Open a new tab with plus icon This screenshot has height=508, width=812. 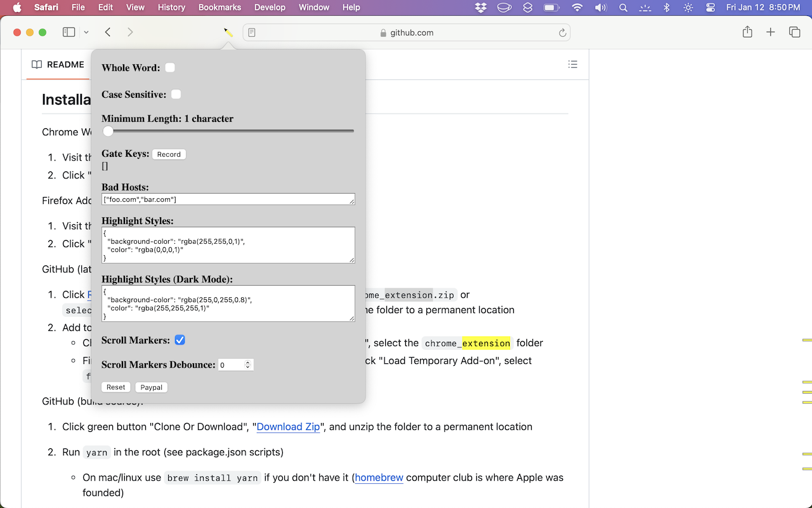click(x=771, y=32)
